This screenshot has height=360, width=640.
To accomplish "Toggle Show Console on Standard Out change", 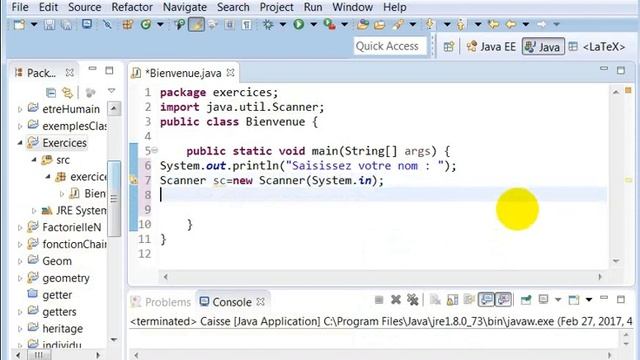I will (x=487, y=300).
